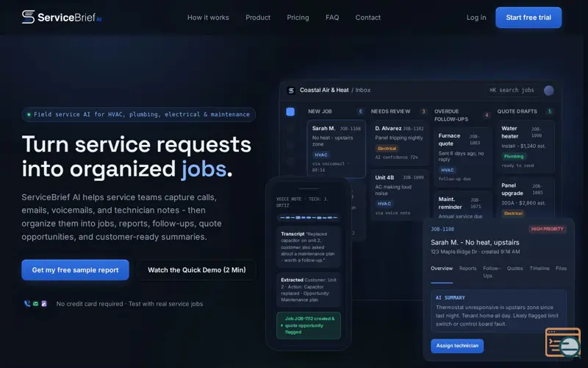Image resolution: width=588 pixels, height=368 pixels.
Task: Open the Product menu item
Action: [258, 18]
